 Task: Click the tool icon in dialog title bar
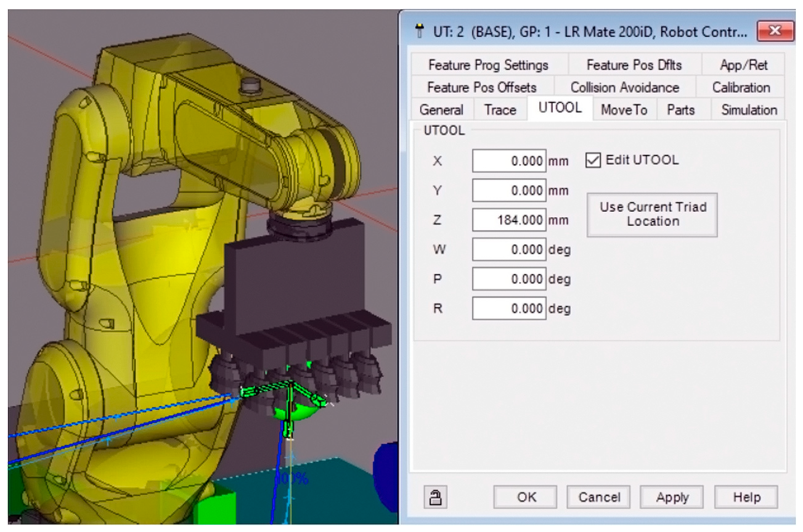pyautogui.click(x=420, y=31)
